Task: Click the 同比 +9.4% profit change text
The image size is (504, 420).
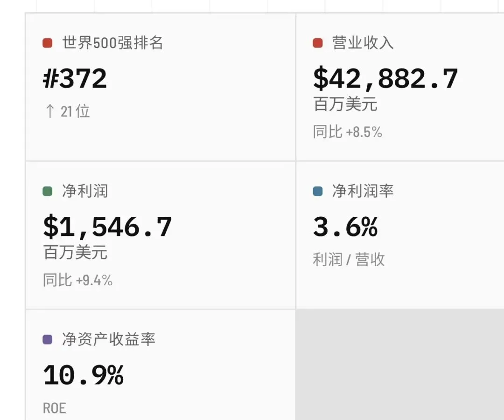Action: [78, 280]
